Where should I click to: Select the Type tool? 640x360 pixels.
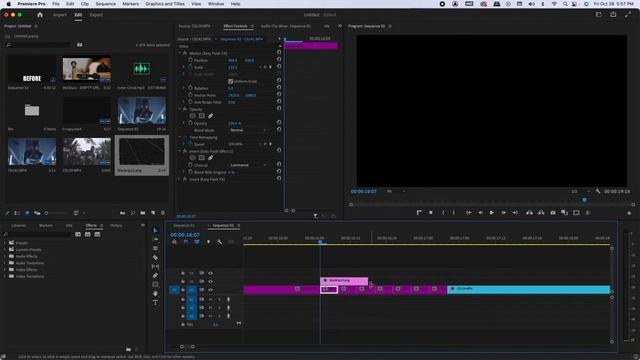tap(155, 303)
